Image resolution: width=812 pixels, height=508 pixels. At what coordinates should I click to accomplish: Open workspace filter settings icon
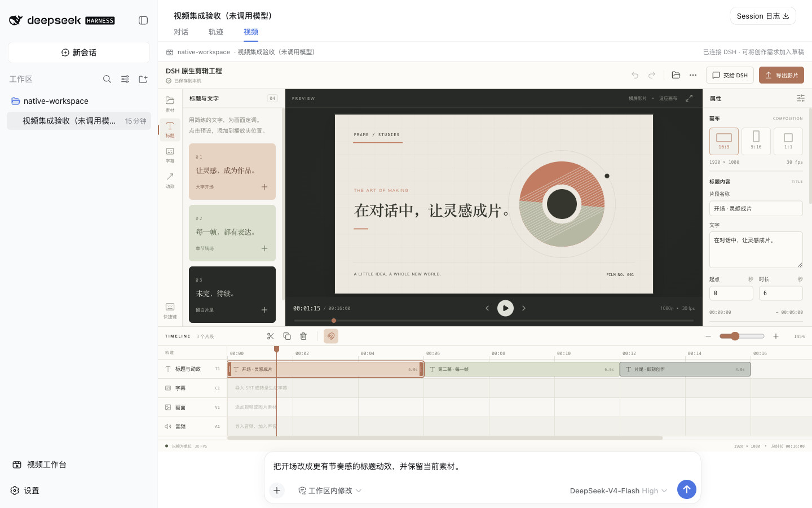click(x=125, y=79)
